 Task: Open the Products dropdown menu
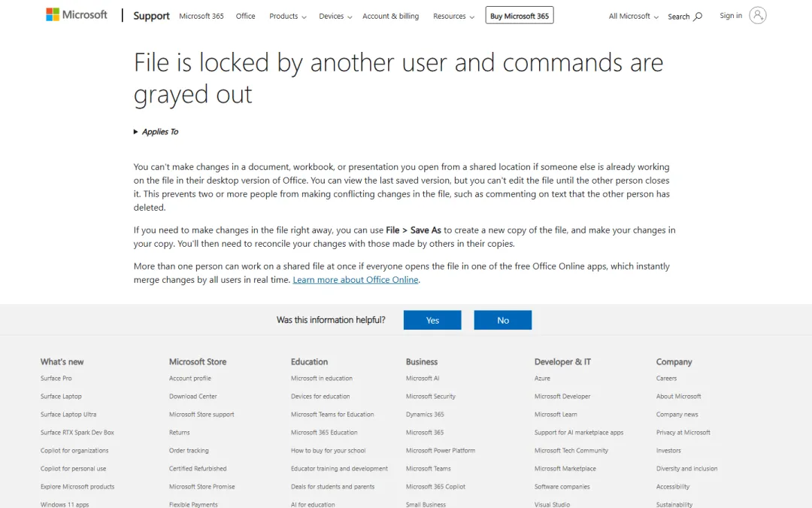[x=287, y=16]
